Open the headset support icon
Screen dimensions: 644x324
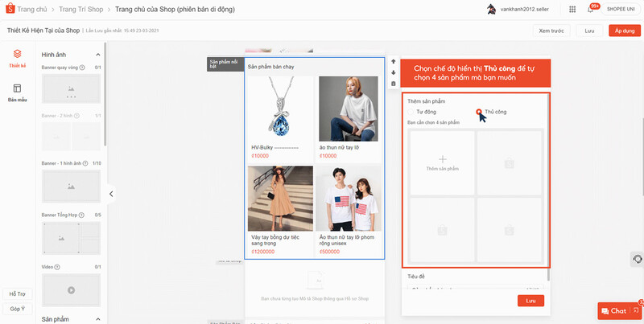637,259
